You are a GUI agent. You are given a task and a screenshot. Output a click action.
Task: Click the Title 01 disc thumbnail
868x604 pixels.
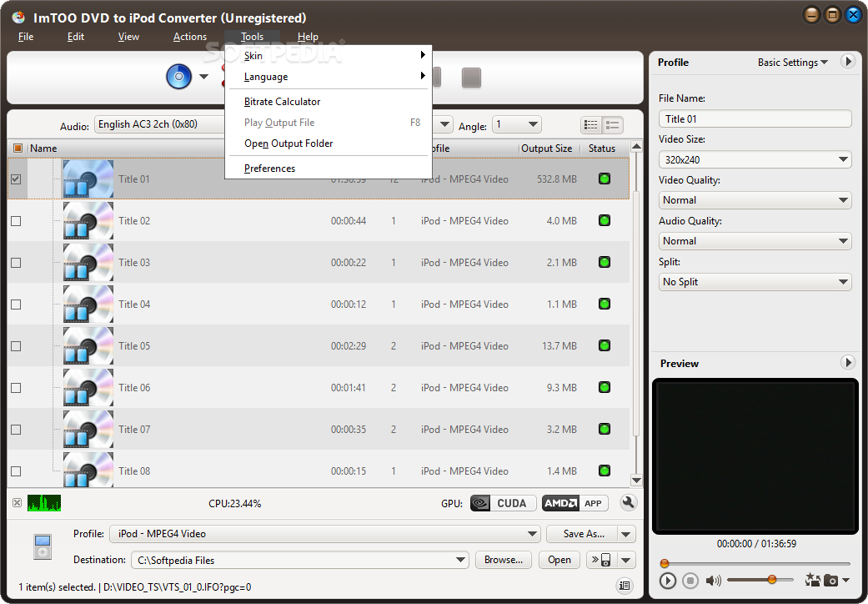[88, 179]
